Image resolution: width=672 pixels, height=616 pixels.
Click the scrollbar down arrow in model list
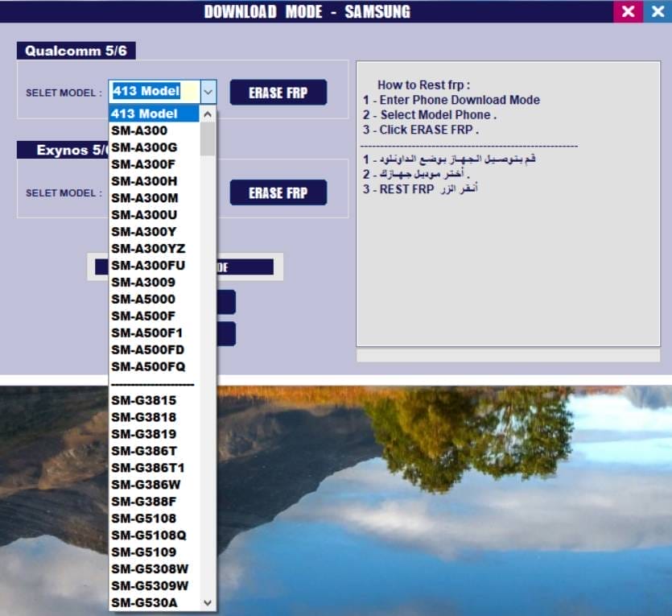tap(208, 602)
